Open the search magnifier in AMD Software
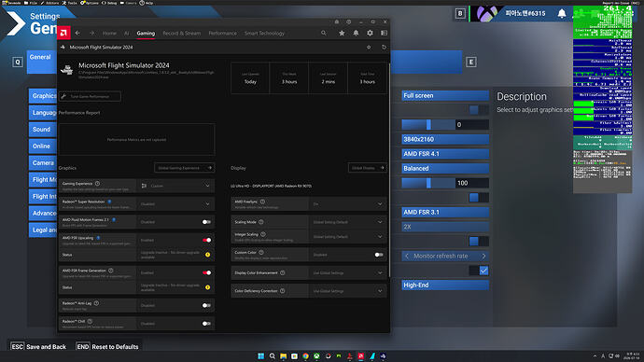644x362 pixels. 324,34
